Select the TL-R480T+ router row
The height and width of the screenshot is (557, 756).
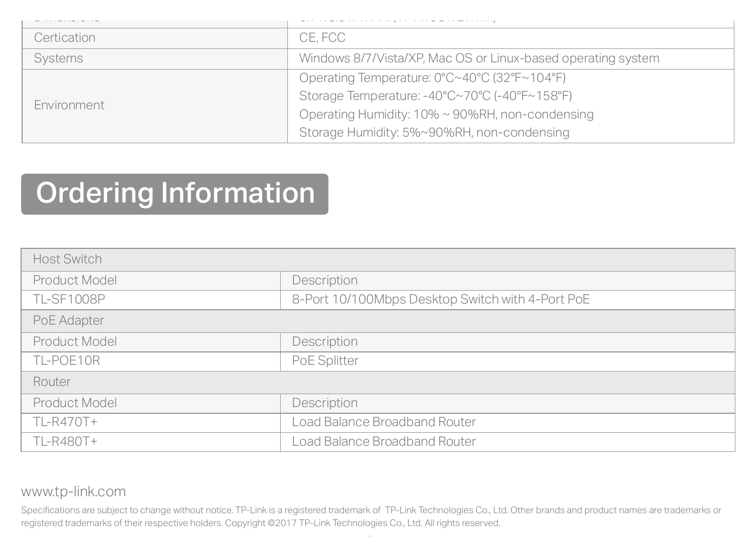point(378,442)
